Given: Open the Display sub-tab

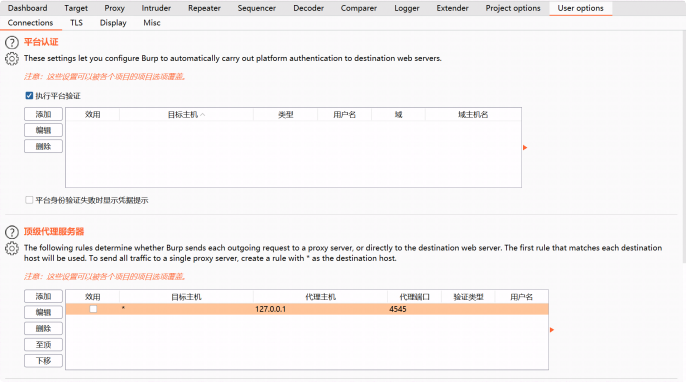Looking at the screenshot, I should coord(113,23).
